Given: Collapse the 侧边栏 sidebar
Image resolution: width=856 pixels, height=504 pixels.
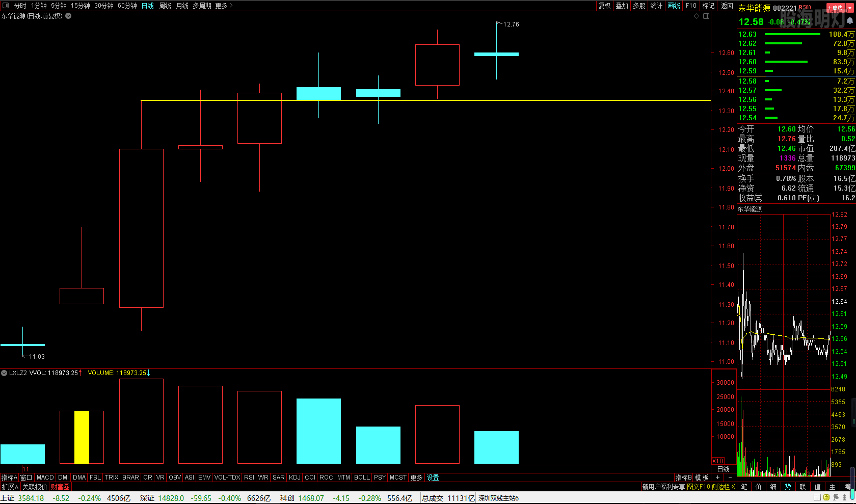Looking at the screenshot, I should (x=723, y=487).
